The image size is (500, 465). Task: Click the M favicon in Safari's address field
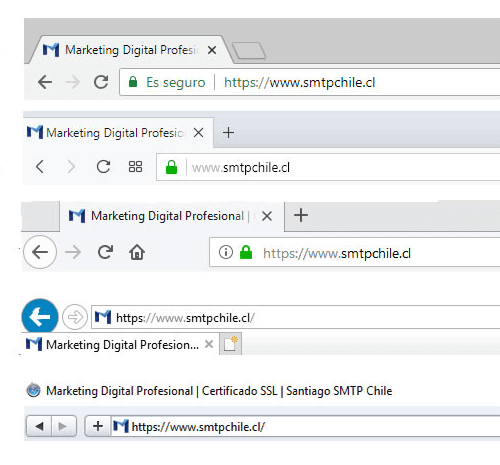[121, 426]
